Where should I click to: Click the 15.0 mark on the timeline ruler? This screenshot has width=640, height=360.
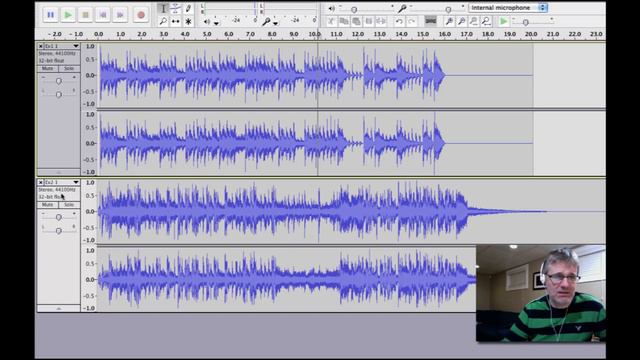point(423,34)
